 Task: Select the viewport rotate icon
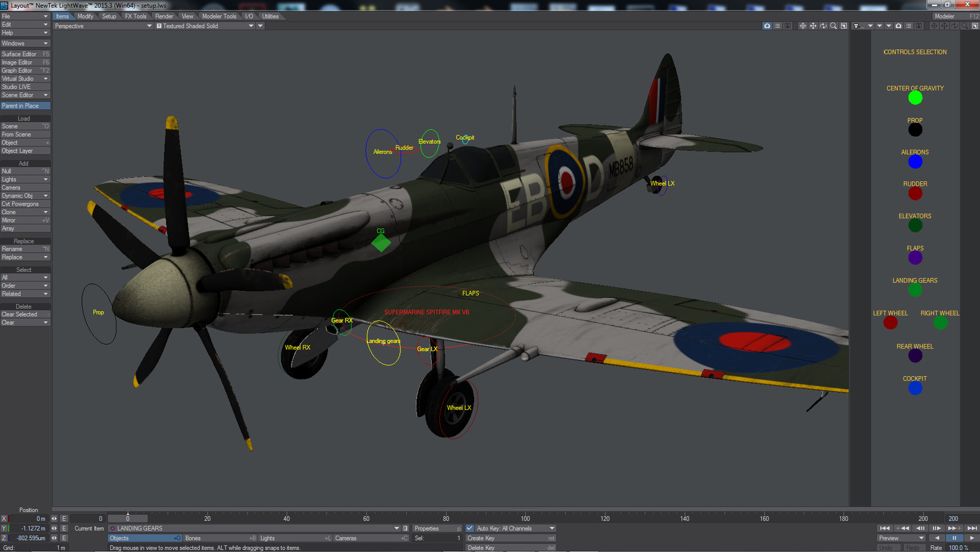[x=823, y=26]
